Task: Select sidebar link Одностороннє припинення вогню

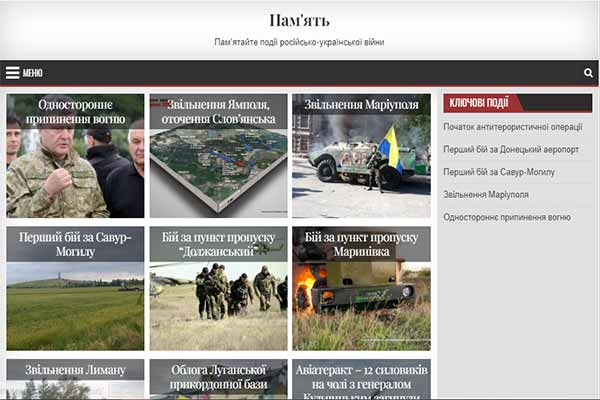Action: click(507, 217)
